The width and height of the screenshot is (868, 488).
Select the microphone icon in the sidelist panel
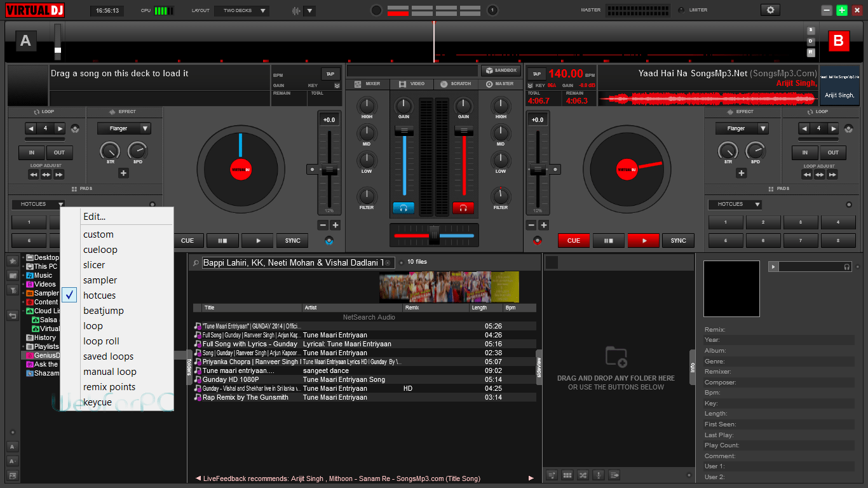pos(598,475)
